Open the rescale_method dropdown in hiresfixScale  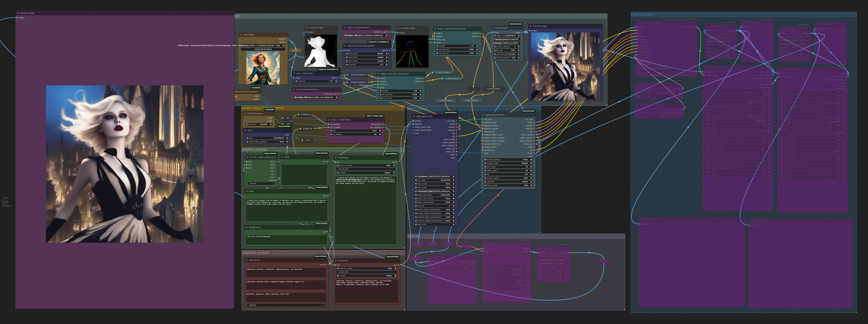pos(506,270)
